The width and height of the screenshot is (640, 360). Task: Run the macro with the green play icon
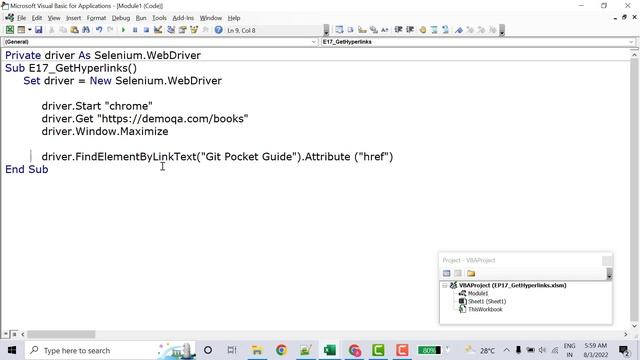coord(123,30)
